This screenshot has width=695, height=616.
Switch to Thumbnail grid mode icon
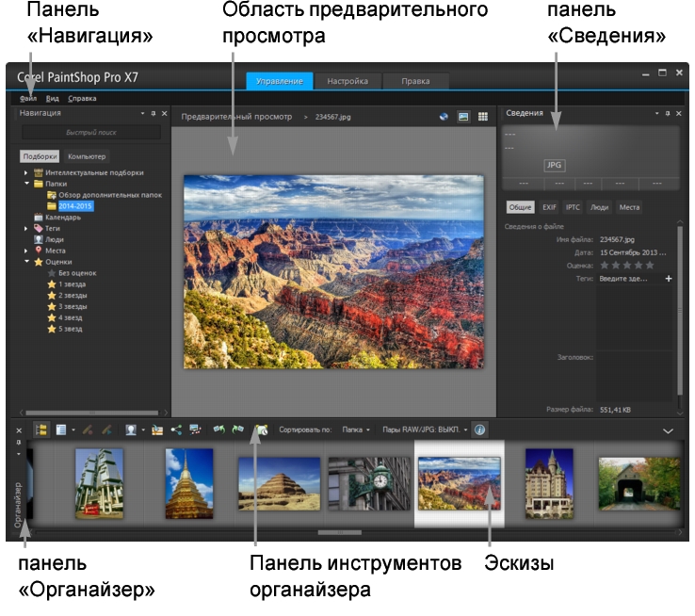click(483, 117)
